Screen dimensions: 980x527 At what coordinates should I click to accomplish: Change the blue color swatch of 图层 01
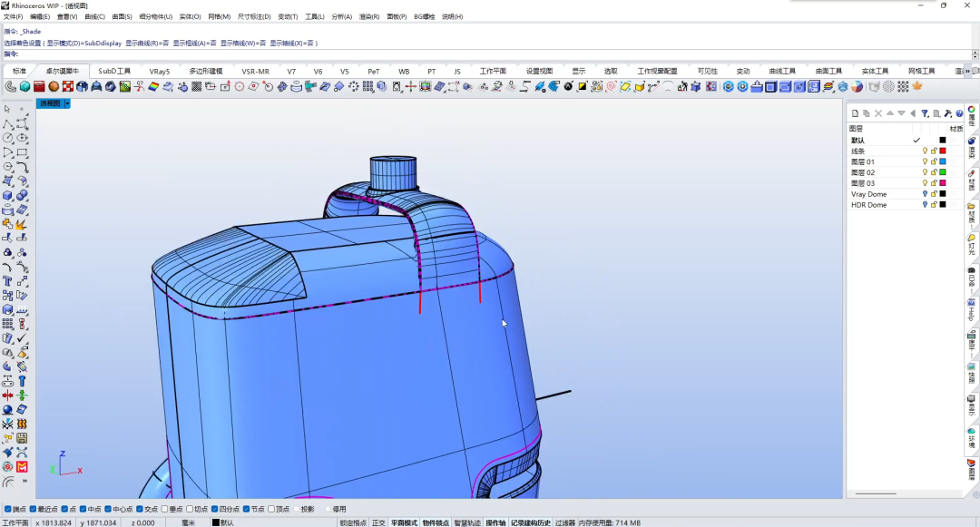tap(943, 161)
